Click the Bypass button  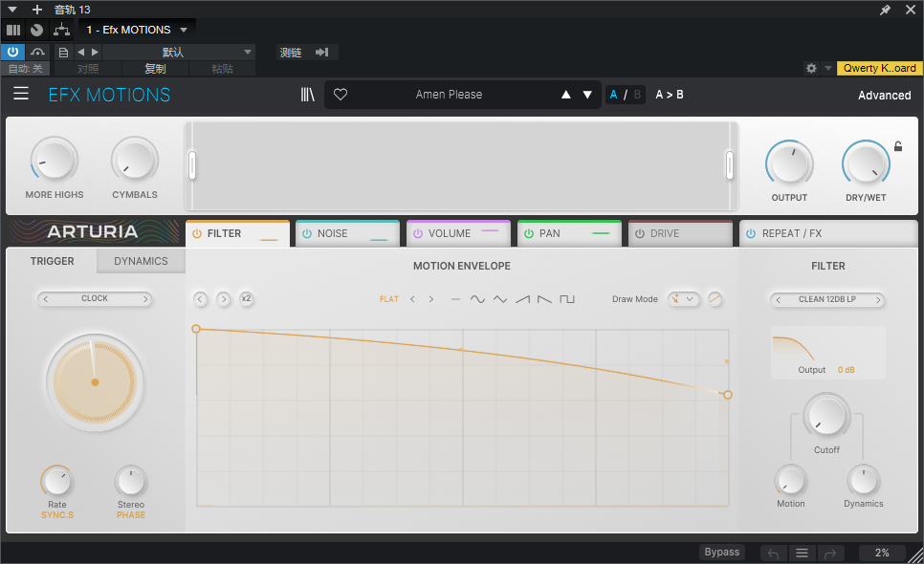722,553
